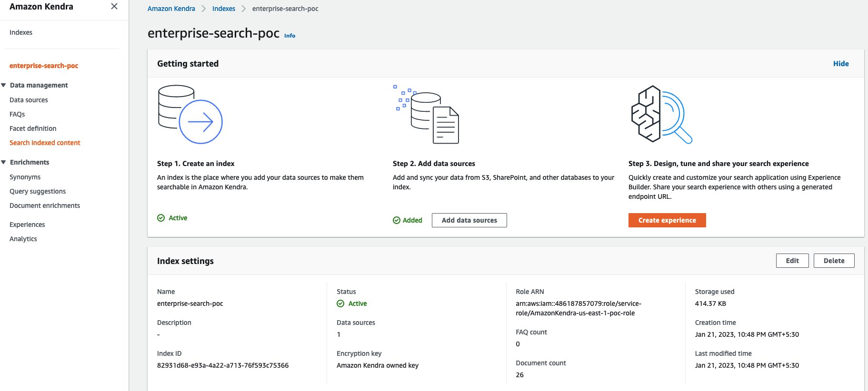Open Indexes in the side navigation
This screenshot has height=391, width=868.
click(21, 32)
